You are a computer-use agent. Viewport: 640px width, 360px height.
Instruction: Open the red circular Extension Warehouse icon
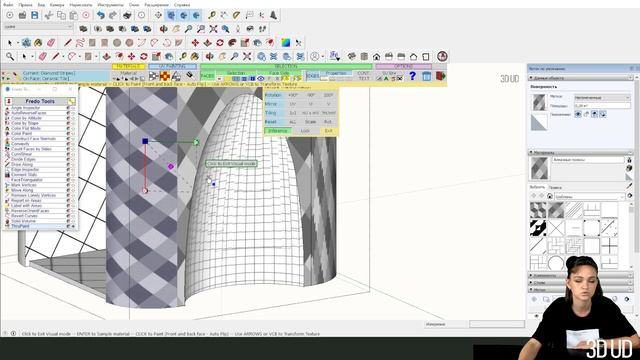(x=442, y=56)
